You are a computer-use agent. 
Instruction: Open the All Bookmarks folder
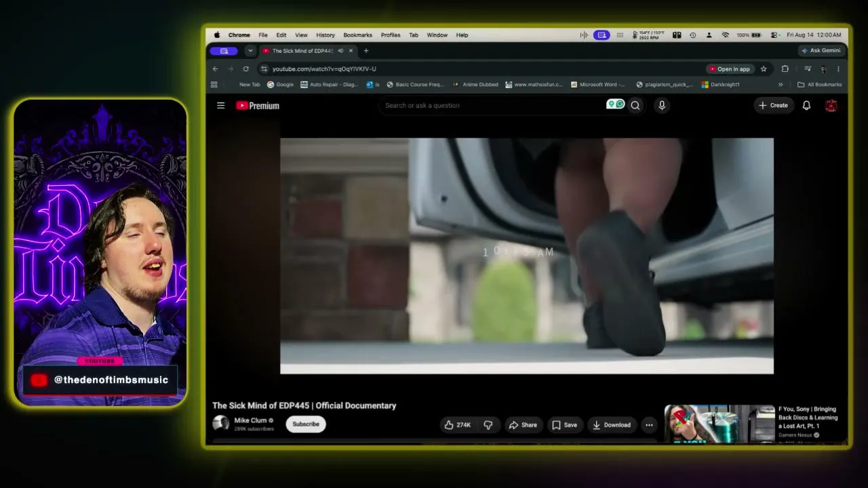tap(820, 85)
